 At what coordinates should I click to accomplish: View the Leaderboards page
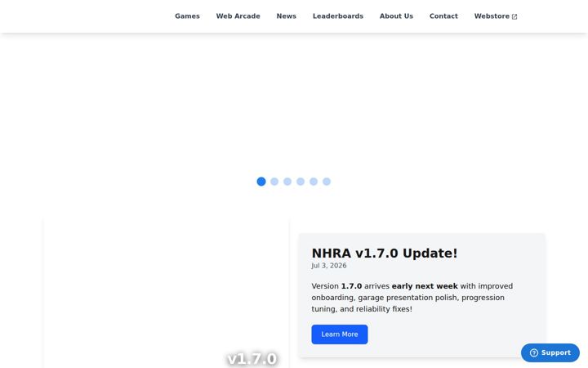(338, 16)
